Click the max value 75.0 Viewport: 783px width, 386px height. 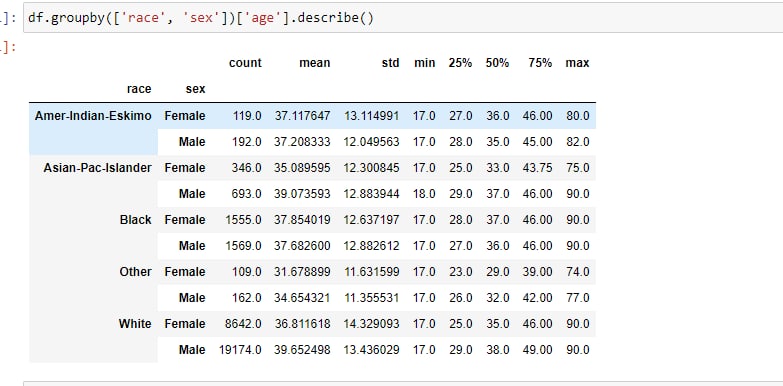click(577, 168)
